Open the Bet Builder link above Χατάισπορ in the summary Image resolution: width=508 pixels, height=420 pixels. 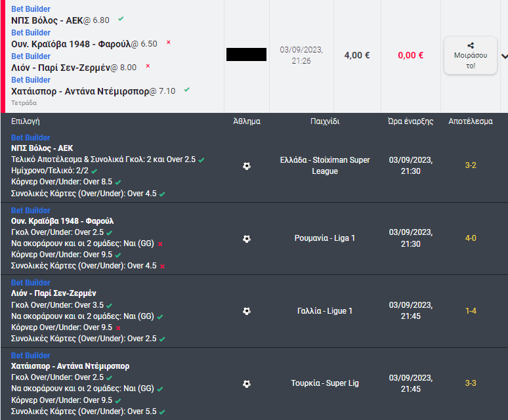[x=31, y=80]
